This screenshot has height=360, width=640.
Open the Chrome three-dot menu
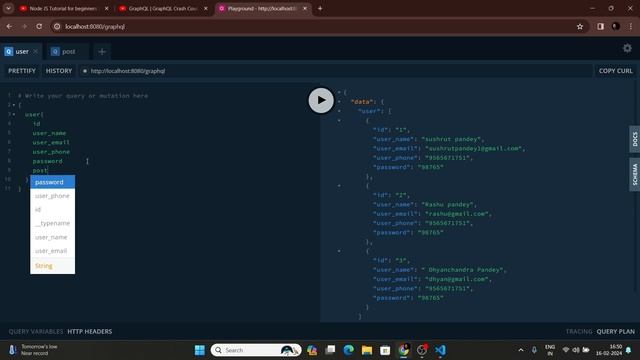[631, 27]
